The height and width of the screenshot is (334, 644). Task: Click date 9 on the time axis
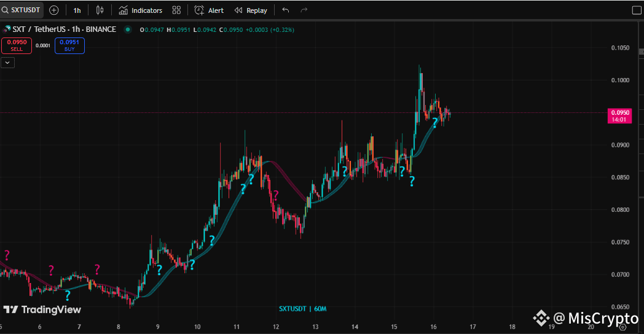[x=158, y=327]
